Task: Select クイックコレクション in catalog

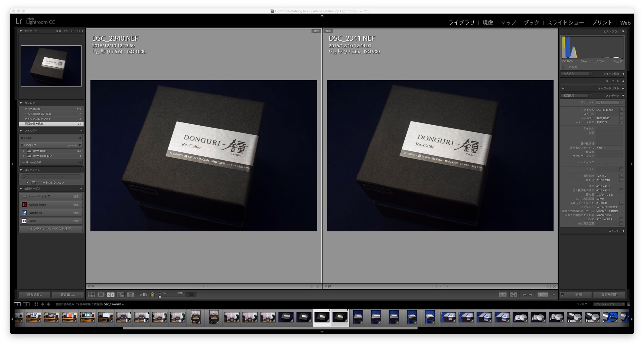Action: (x=51, y=119)
